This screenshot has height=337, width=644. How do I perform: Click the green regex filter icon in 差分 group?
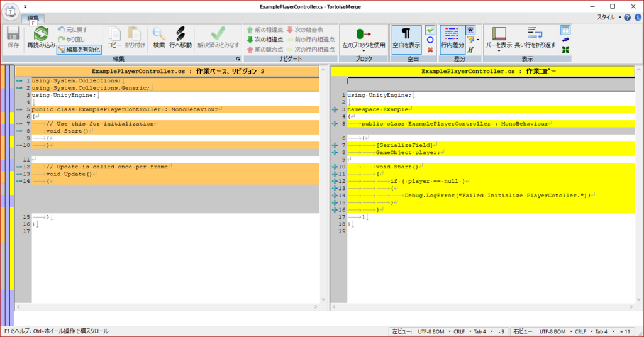(470, 50)
